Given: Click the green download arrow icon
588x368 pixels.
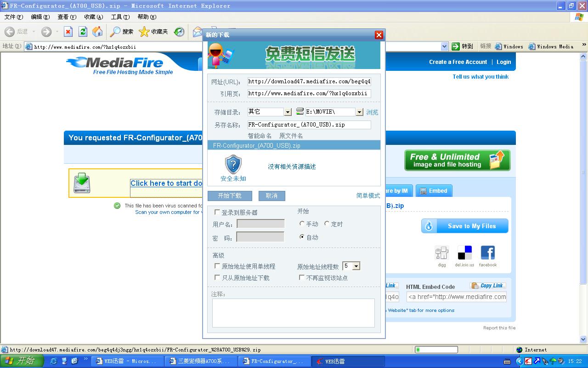Looking at the screenshot, I should click(x=82, y=183).
